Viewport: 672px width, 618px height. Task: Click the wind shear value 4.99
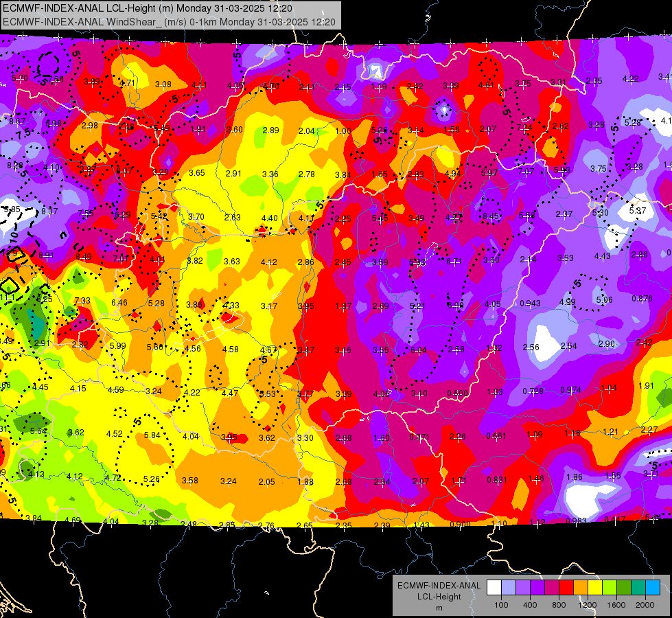point(567,301)
